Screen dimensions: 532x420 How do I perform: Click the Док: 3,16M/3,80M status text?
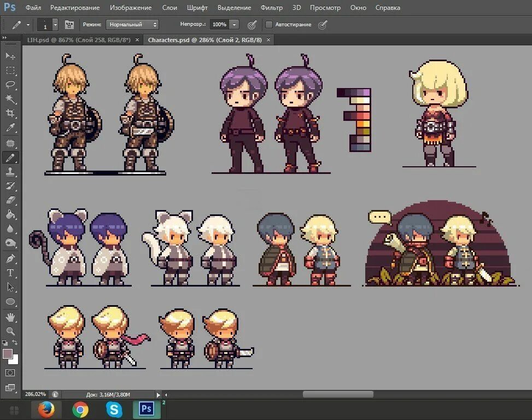pyautogui.click(x=108, y=394)
